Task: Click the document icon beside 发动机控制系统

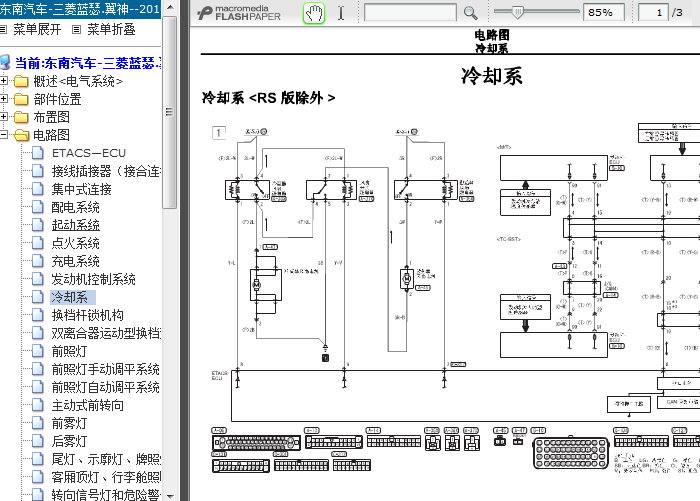Action: [38, 279]
